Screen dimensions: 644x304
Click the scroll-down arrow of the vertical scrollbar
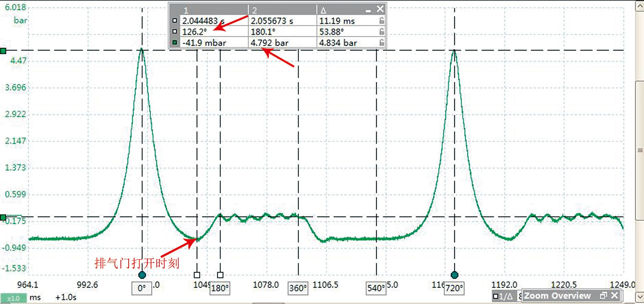click(x=640, y=297)
